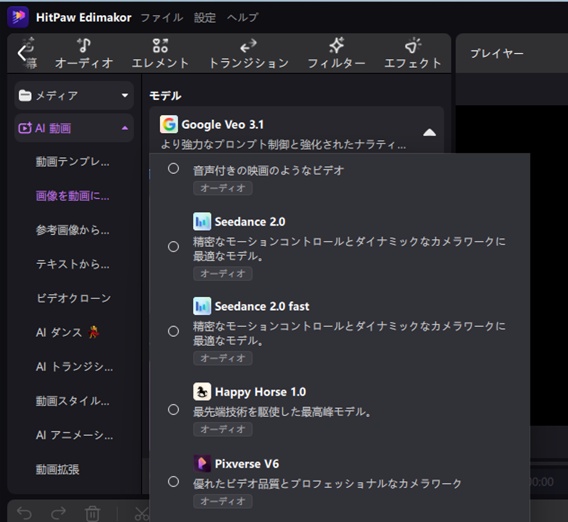Select the 音声付きの映画のようなビデオ radio button
The image size is (568, 522).
pyautogui.click(x=174, y=168)
